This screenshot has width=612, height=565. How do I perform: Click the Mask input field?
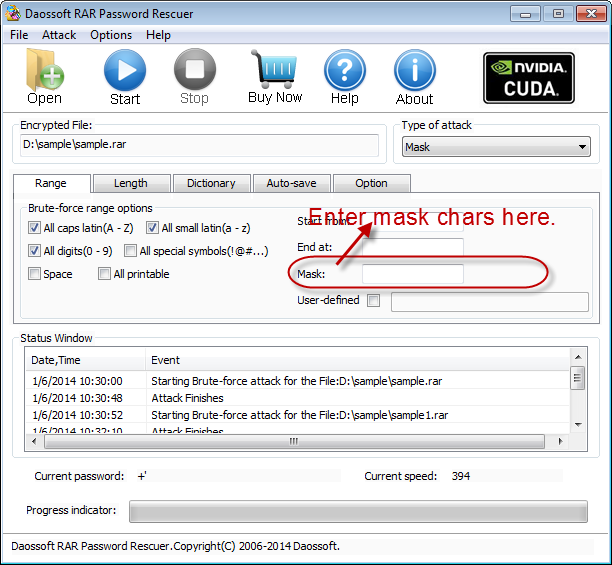point(413,274)
